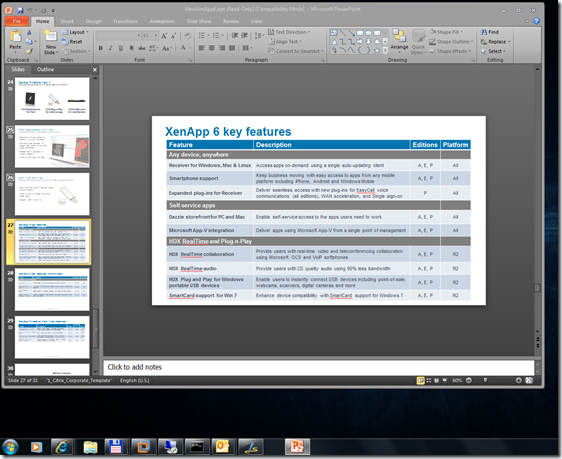Click the Zoom In plus button
Image resolution: width=562 pixels, height=459 pixels.
click(x=519, y=381)
